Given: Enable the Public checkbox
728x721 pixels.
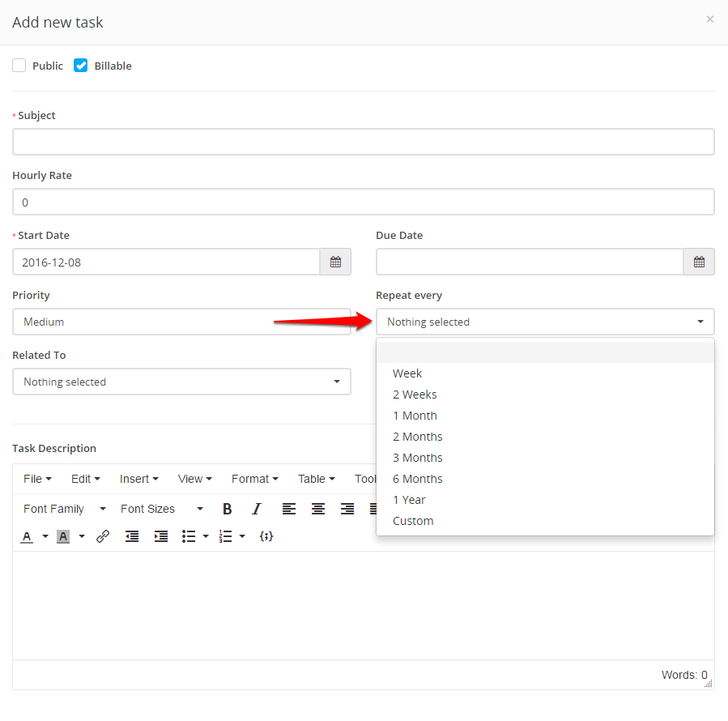Looking at the screenshot, I should coord(19,66).
